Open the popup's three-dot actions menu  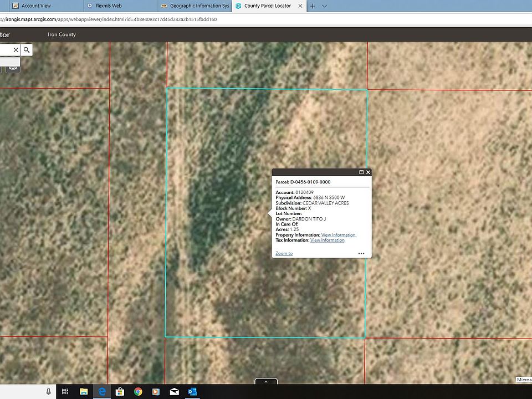(x=361, y=253)
